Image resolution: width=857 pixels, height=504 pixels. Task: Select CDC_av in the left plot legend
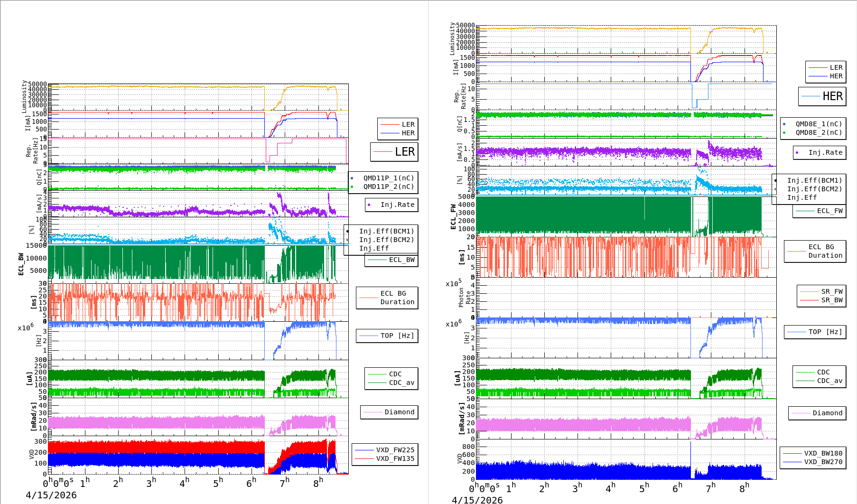401,383
